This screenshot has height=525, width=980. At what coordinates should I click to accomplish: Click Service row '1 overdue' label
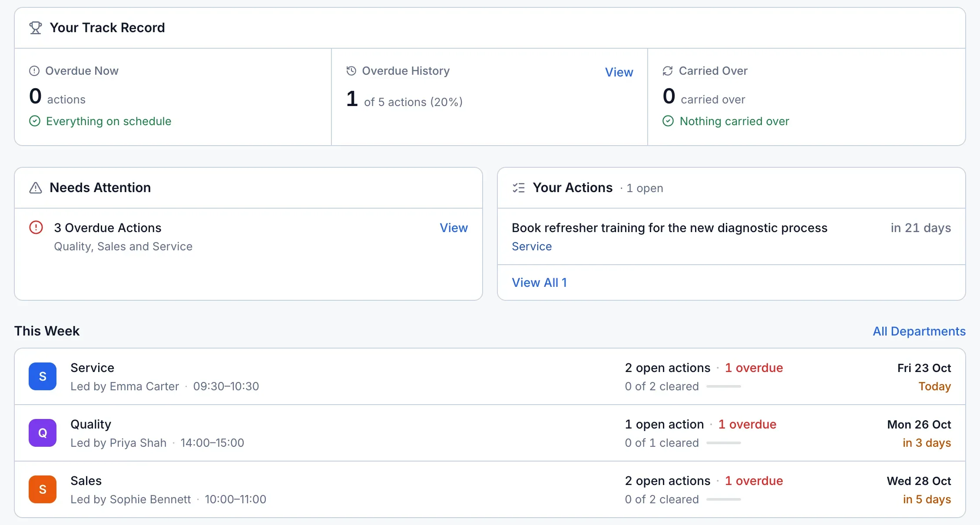pyautogui.click(x=754, y=368)
